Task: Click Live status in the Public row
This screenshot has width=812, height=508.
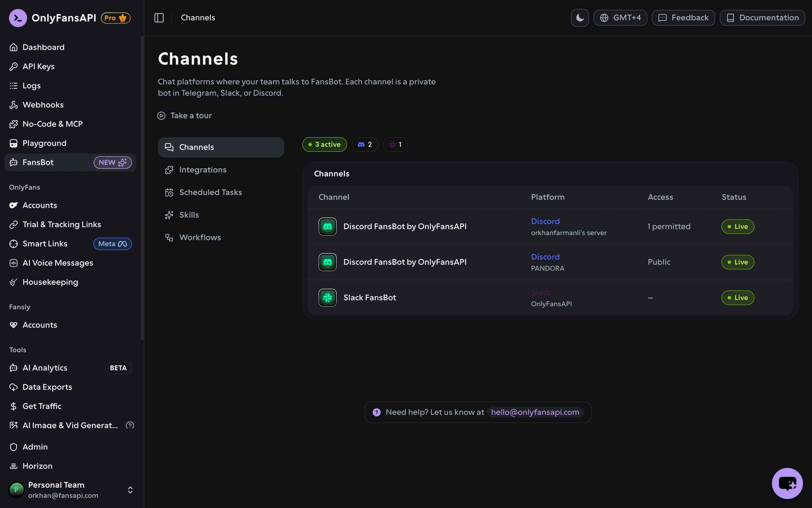Action: click(x=738, y=262)
